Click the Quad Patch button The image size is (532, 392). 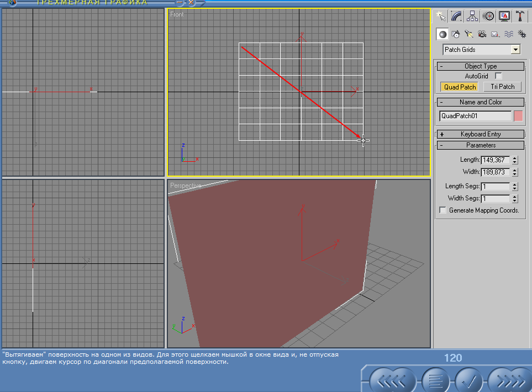tap(460, 87)
